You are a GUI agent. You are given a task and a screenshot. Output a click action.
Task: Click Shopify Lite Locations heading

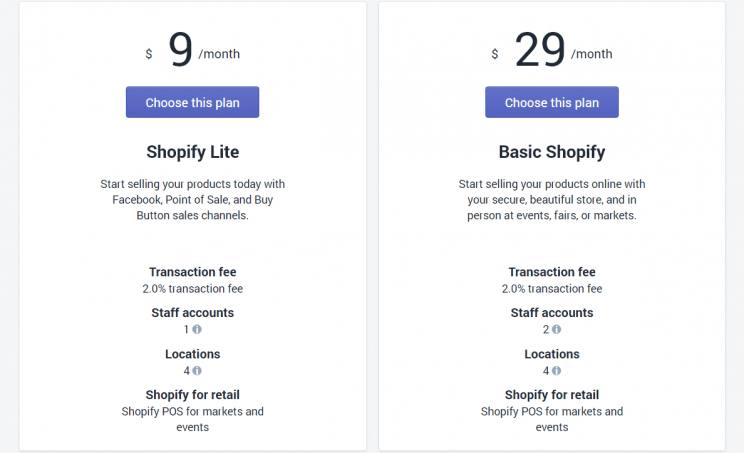tap(193, 354)
